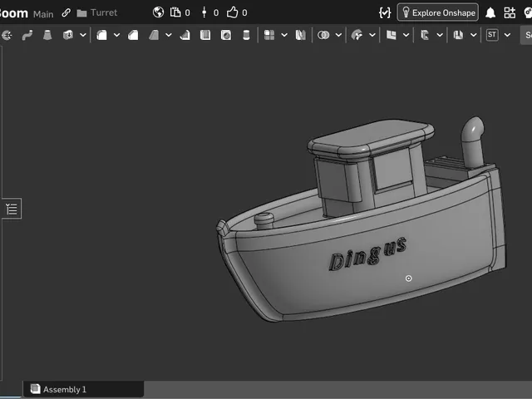Select the Chamfer tool
The height and width of the screenshot is (399, 532).
(x=133, y=35)
